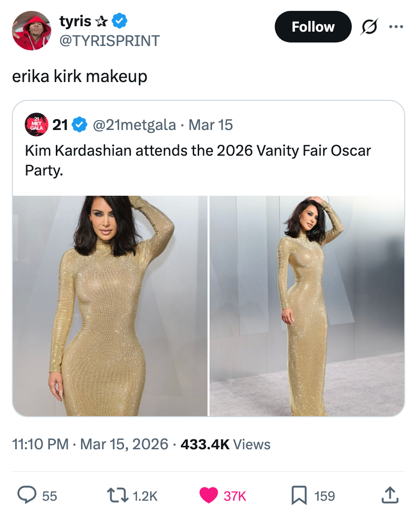This screenshot has height=517, width=420.
Task: Click tyris's profile avatar
Action: 31,31
